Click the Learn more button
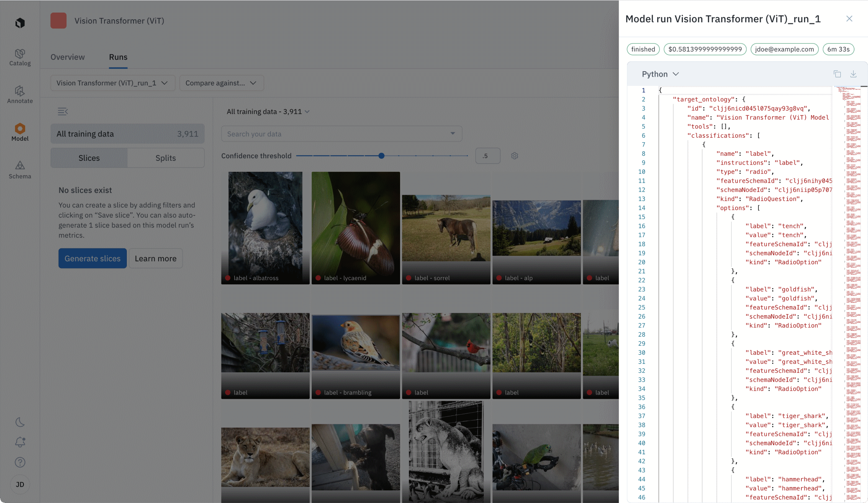This screenshot has width=868, height=503. 155,258
